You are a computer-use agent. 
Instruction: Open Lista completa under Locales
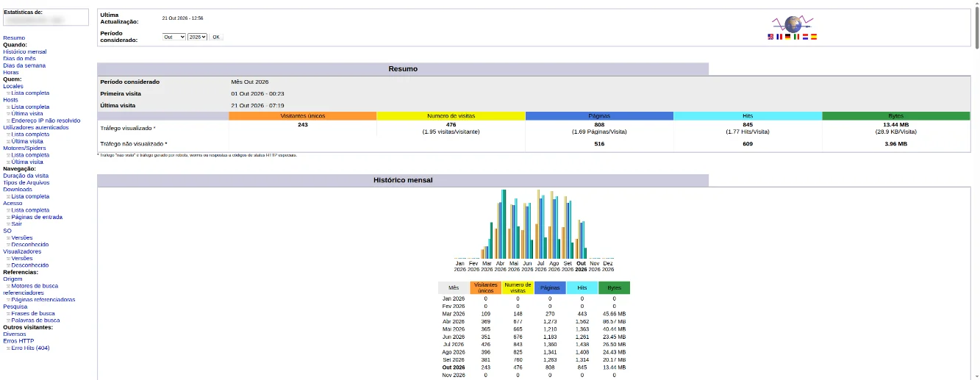pos(30,93)
